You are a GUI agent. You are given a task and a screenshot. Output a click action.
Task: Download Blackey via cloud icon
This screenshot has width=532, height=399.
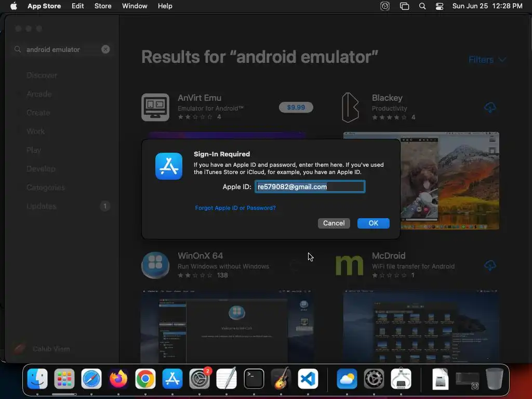tap(489, 108)
